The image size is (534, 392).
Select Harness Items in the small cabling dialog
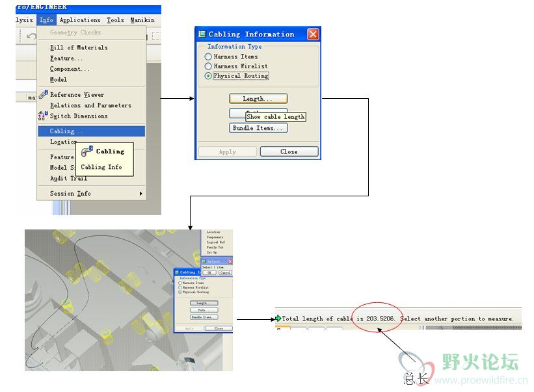pyautogui.click(x=180, y=283)
